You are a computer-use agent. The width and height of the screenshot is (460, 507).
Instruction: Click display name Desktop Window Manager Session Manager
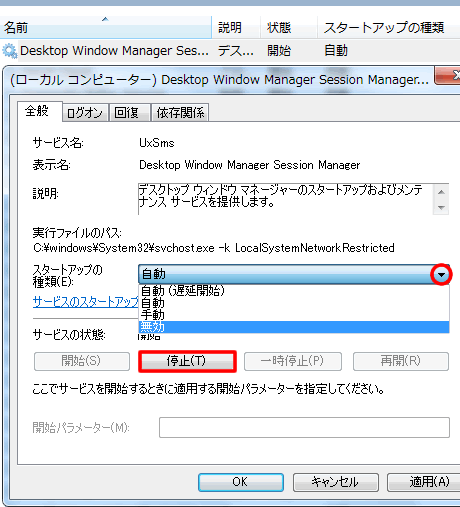click(x=249, y=165)
